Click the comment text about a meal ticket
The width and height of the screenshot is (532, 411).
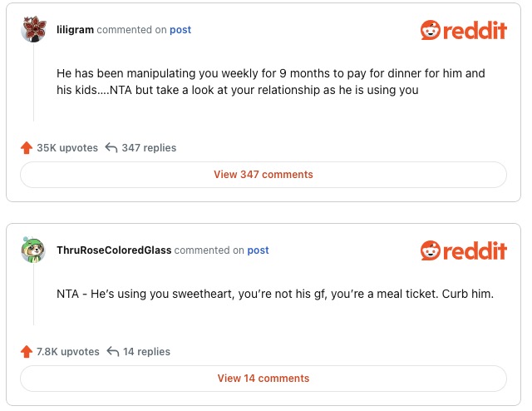click(275, 294)
